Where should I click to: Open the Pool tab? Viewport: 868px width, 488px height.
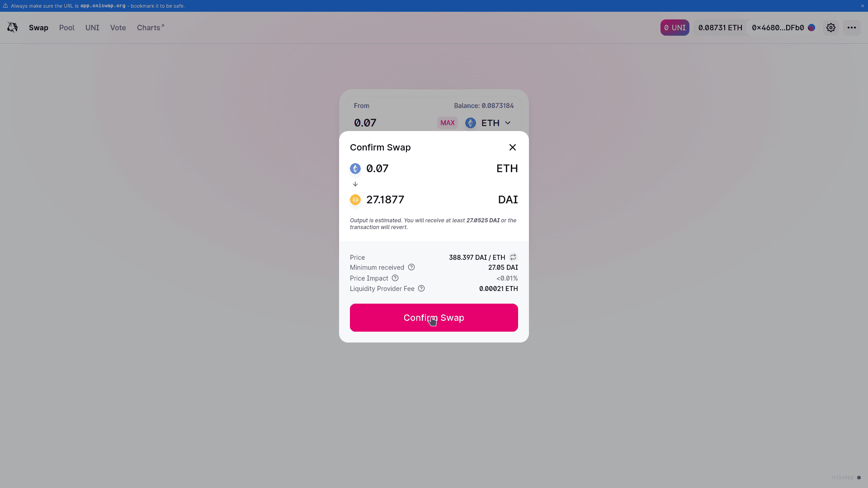(67, 28)
